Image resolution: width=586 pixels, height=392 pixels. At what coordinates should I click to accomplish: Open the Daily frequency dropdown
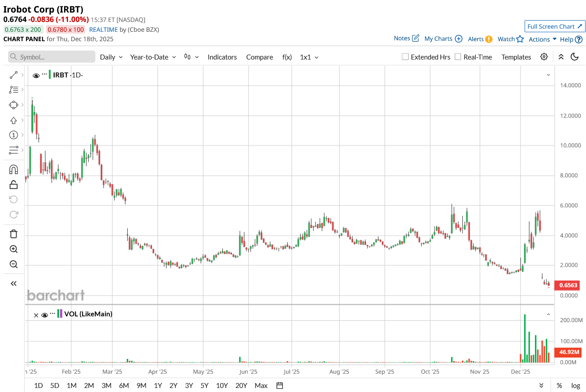click(111, 57)
